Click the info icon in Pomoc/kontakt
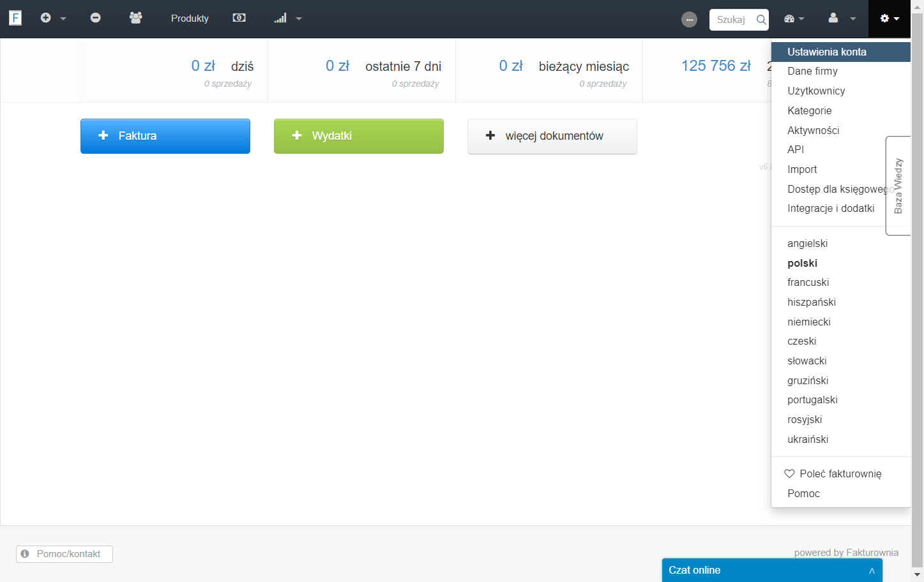This screenshot has height=582, width=924. [25, 554]
